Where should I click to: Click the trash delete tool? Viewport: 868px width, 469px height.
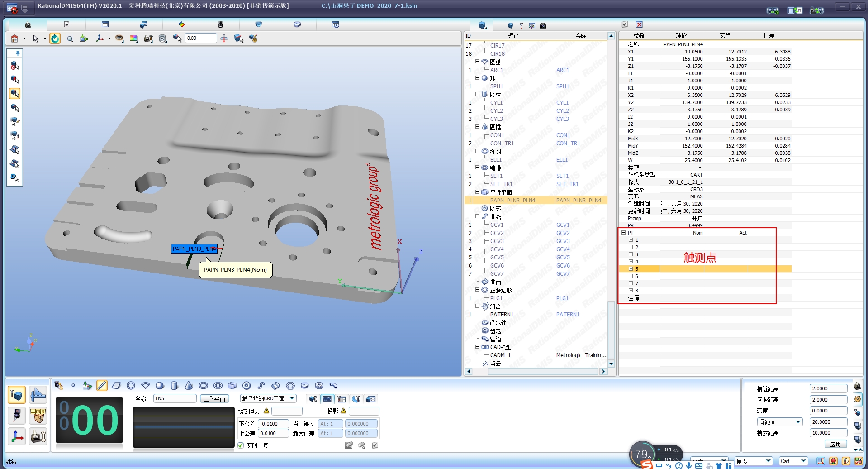tap(163, 38)
